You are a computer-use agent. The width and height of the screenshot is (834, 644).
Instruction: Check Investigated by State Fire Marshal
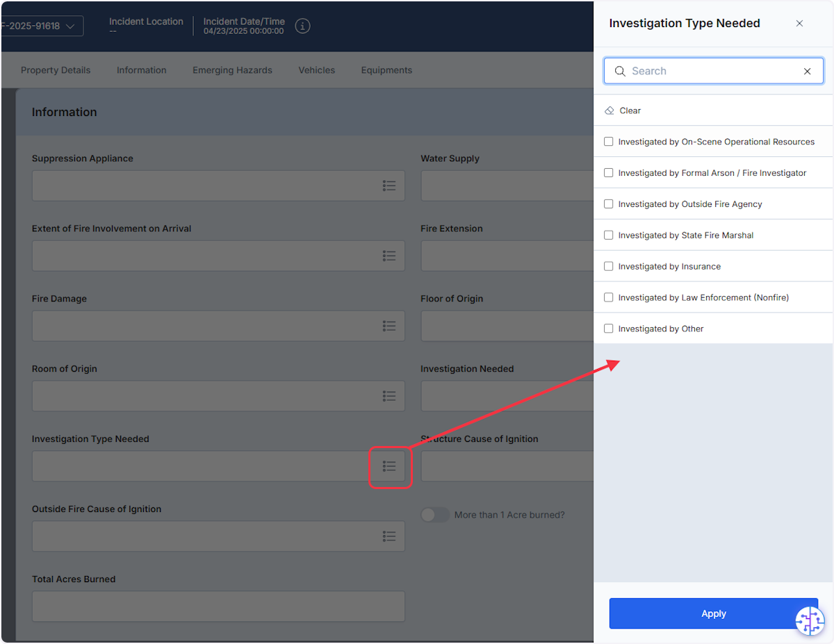(x=609, y=236)
